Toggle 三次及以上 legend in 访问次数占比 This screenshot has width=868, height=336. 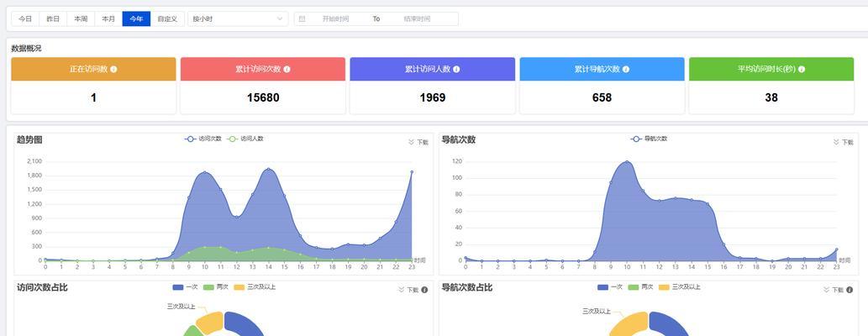tap(255, 286)
